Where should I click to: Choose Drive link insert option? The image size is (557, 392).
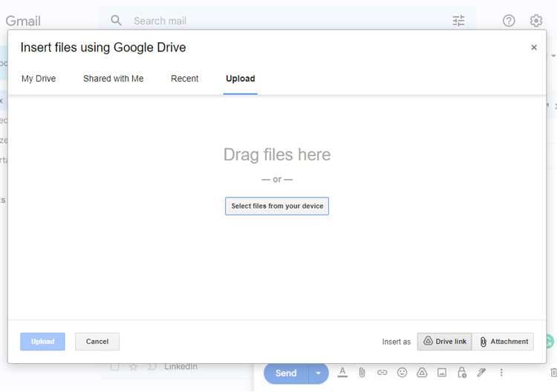point(444,342)
